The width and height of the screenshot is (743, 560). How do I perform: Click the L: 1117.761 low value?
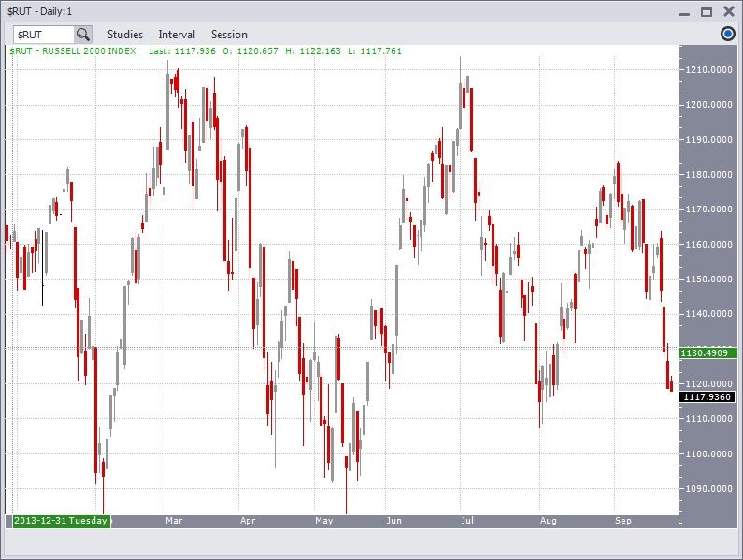pos(375,51)
